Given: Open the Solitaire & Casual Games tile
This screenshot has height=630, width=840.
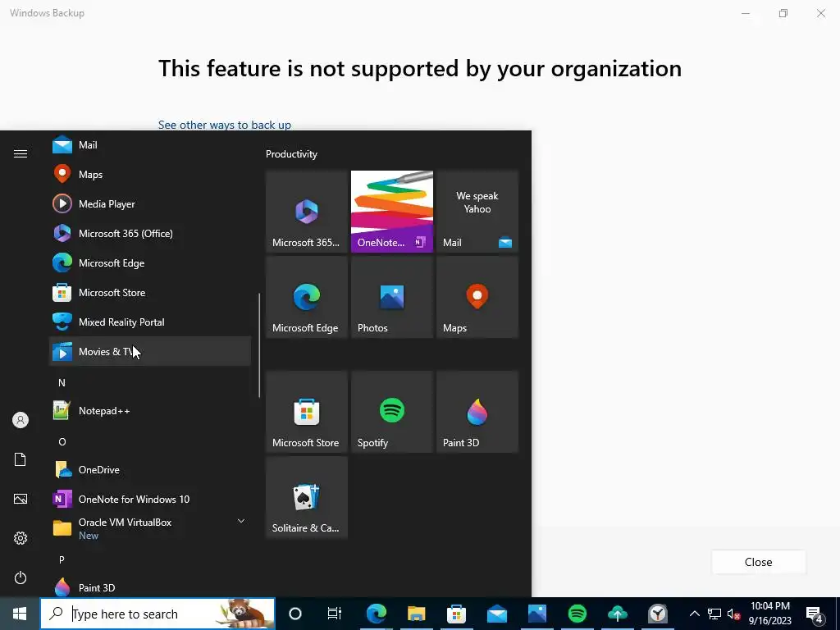Looking at the screenshot, I should click(307, 497).
